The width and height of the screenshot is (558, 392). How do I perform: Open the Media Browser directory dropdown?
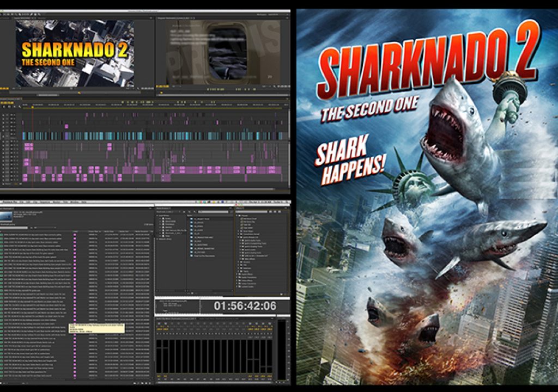coord(168,212)
